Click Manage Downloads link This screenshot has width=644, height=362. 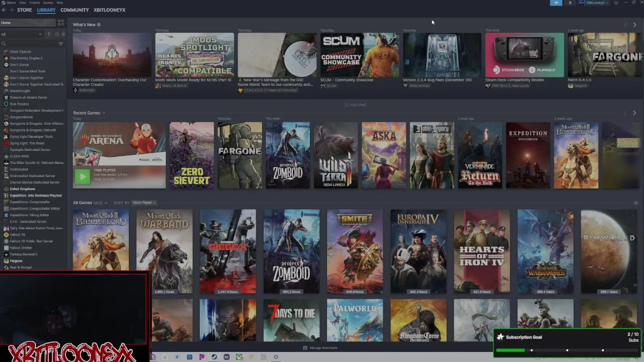(x=324, y=348)
